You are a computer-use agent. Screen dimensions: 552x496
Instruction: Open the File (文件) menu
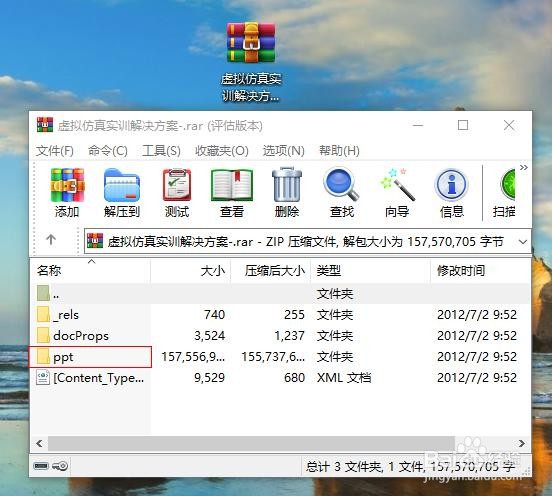(x=55, y=151)
